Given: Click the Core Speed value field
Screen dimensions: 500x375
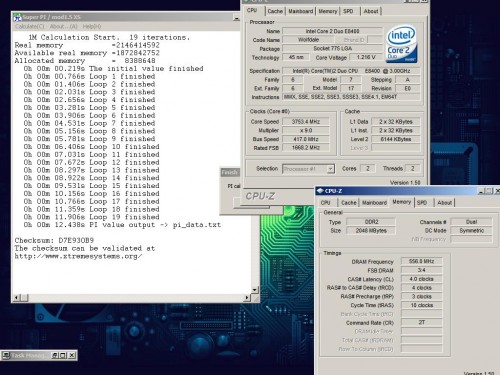Looking at the screenshot, I should (306, 122).
